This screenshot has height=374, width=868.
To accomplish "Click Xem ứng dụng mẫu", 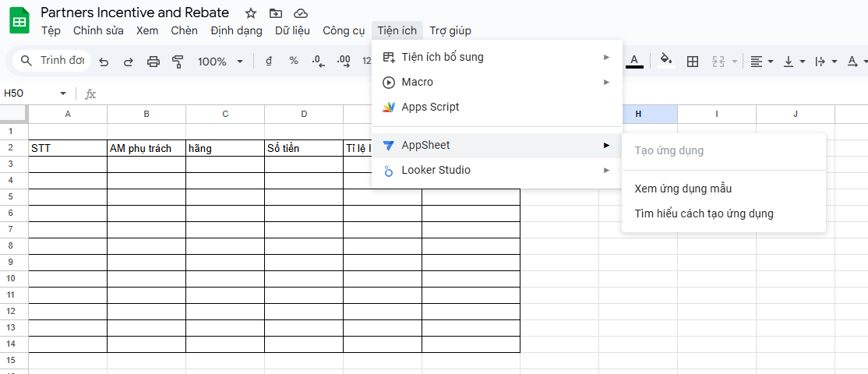I will click(x=683, y=189).
